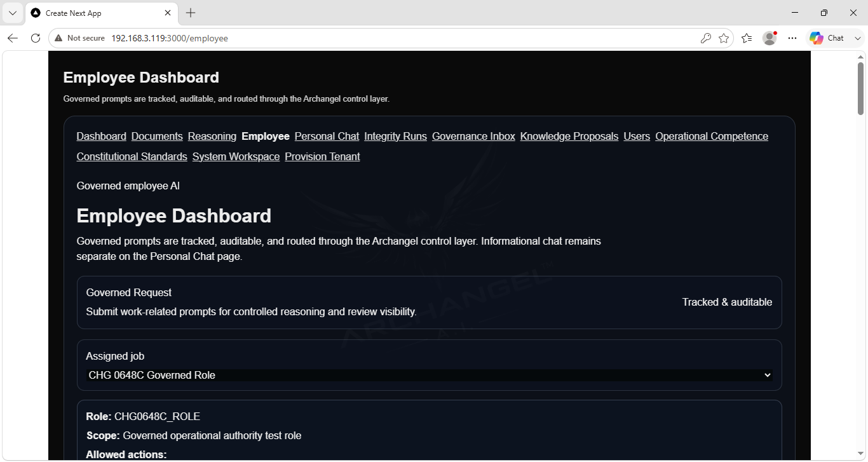Image resolution: width=868 pixels, height=462 pixels.
Task: Click the vertical page scrollbar thumb
Action: point(860,89)
